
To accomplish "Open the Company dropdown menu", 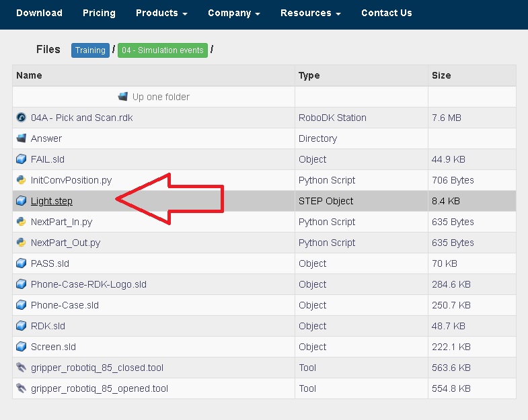I will (x=233, y=13).
